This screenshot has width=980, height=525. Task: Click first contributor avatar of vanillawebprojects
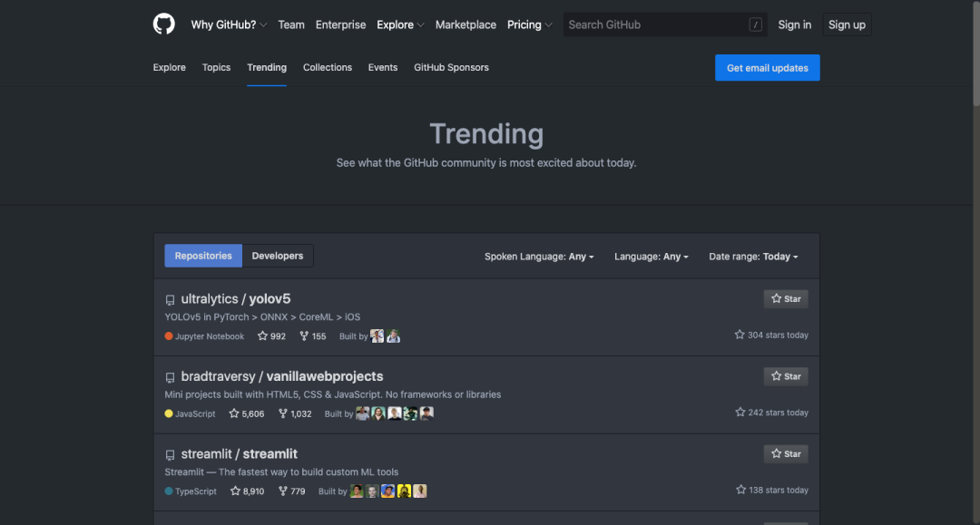coord(362,413)
